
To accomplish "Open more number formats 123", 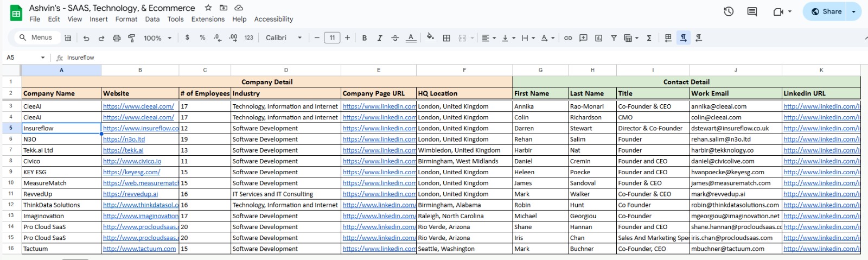I will [x=249, y=38].
